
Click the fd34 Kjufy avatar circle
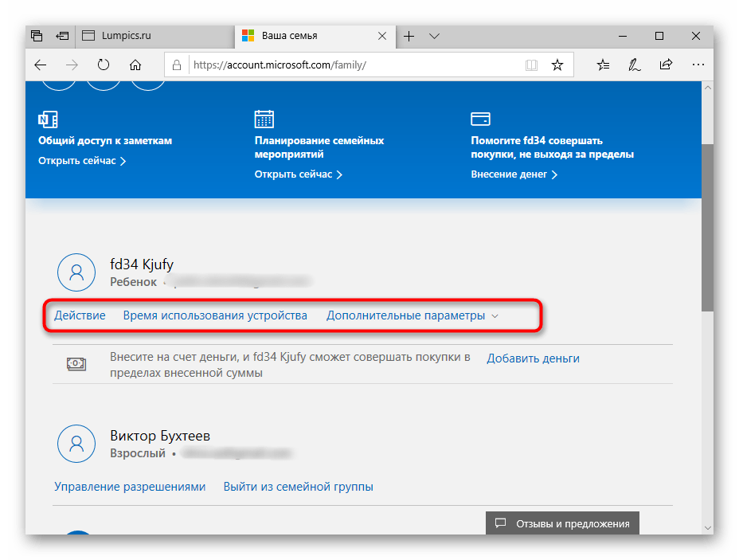click(76, 272)
